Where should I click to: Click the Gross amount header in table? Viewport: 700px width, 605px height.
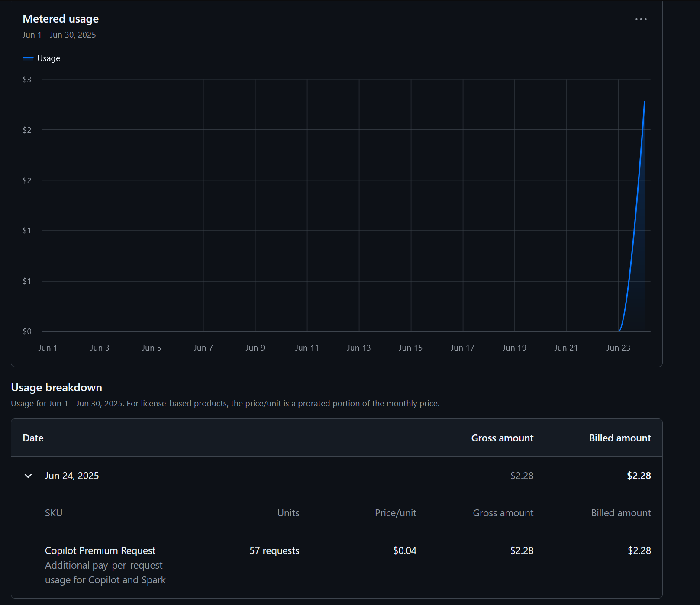pos(502,438)
